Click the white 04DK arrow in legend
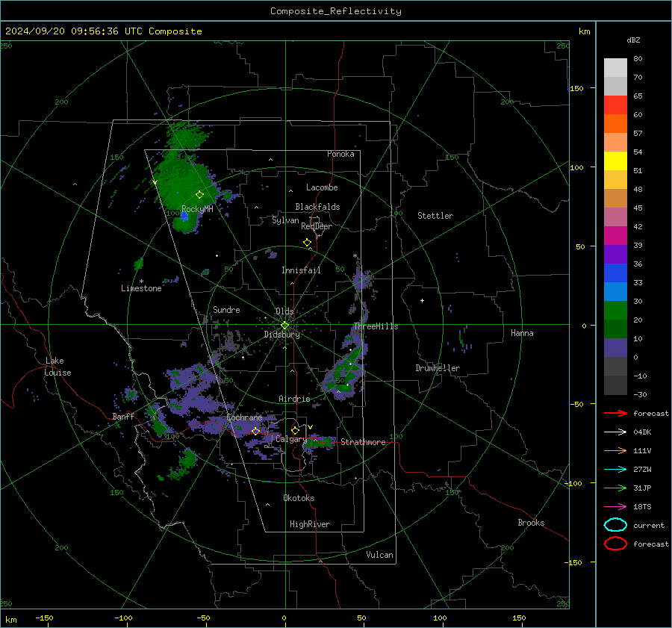Image resolution: width=672 pixels, height=628 pixels. click(615, 432)
